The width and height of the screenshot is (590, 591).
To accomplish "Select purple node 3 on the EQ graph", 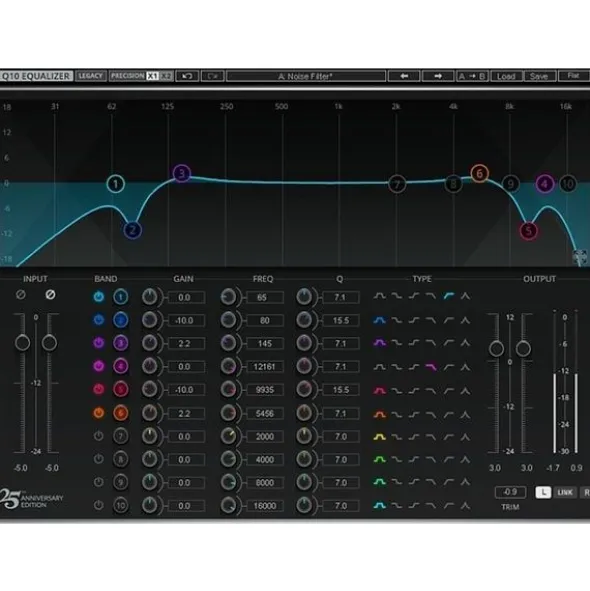I will pyautogui.click(x=182, y=173).
